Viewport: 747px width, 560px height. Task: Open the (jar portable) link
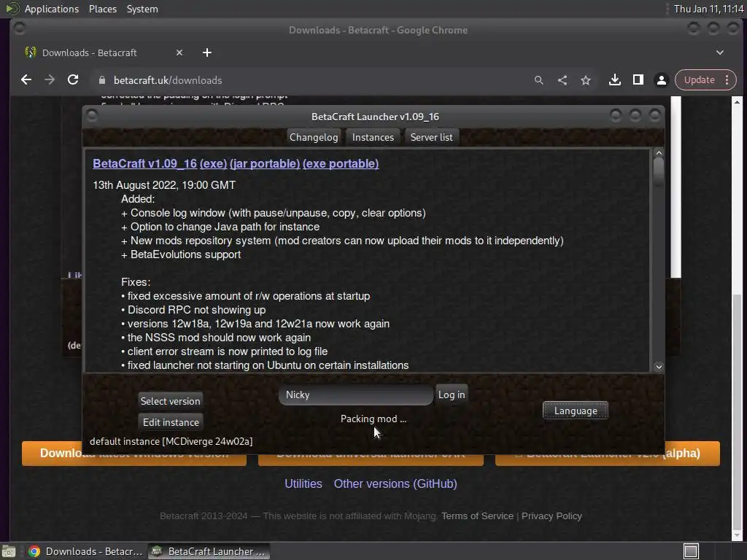click(x=265, y=164)
